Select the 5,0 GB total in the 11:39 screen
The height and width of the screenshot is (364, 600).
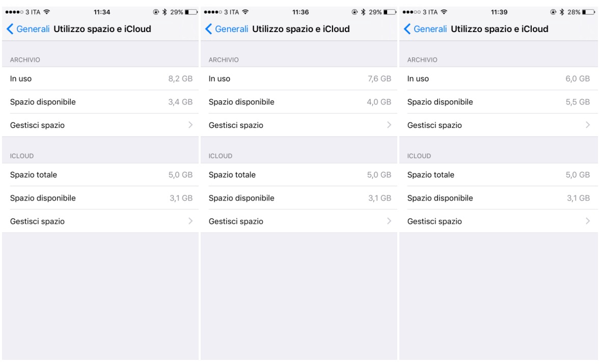point(578,175)
